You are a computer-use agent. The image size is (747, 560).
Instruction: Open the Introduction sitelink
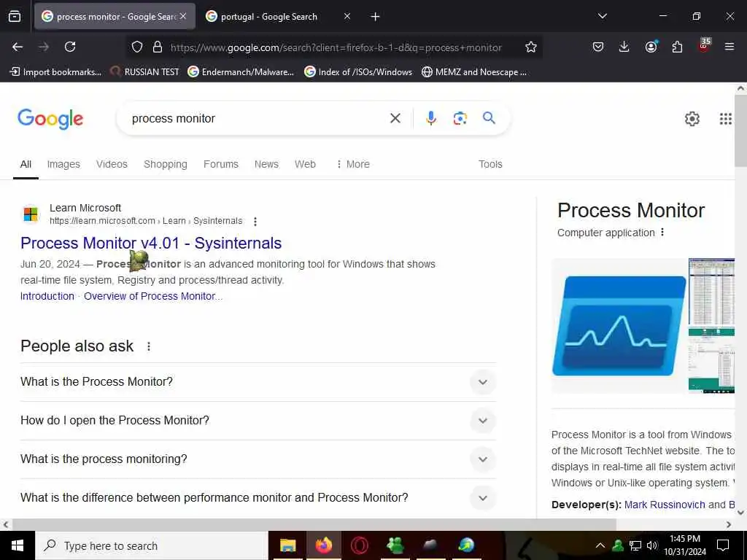tap(47, 296)
